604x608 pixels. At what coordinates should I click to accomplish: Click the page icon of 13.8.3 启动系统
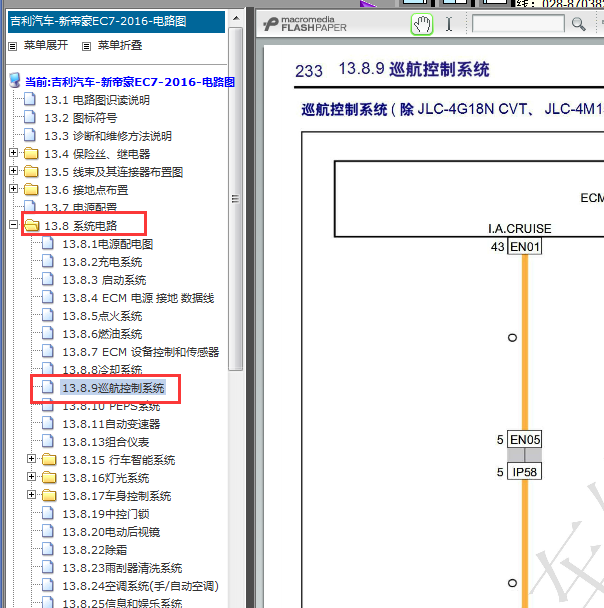pyautogui.click(x=48, y=279)
